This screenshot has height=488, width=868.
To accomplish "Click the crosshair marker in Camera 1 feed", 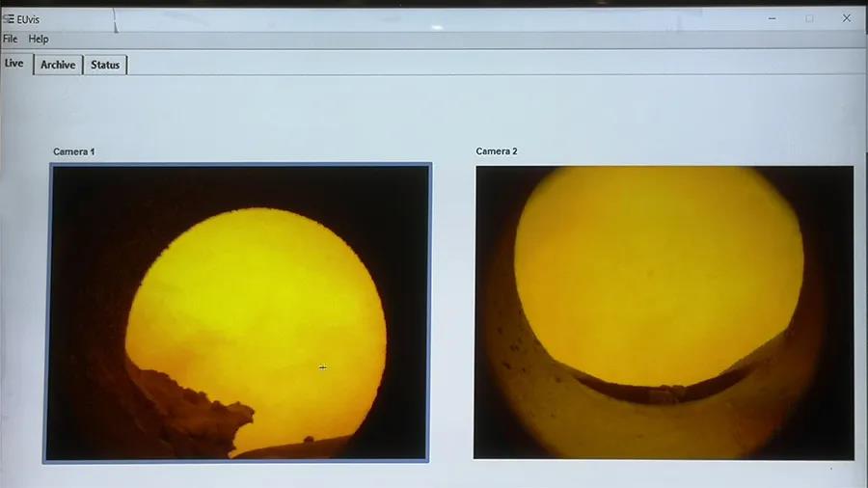I will point(322,366).
